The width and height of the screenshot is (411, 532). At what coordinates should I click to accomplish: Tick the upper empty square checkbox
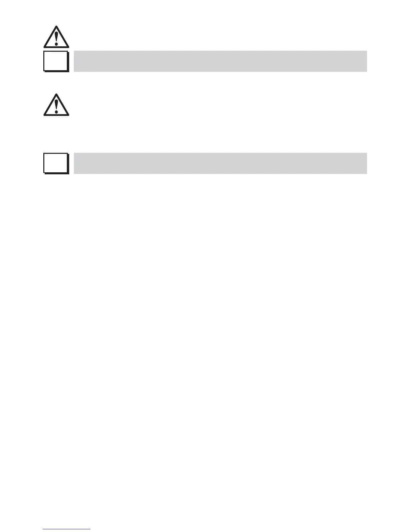click(56, 61)
